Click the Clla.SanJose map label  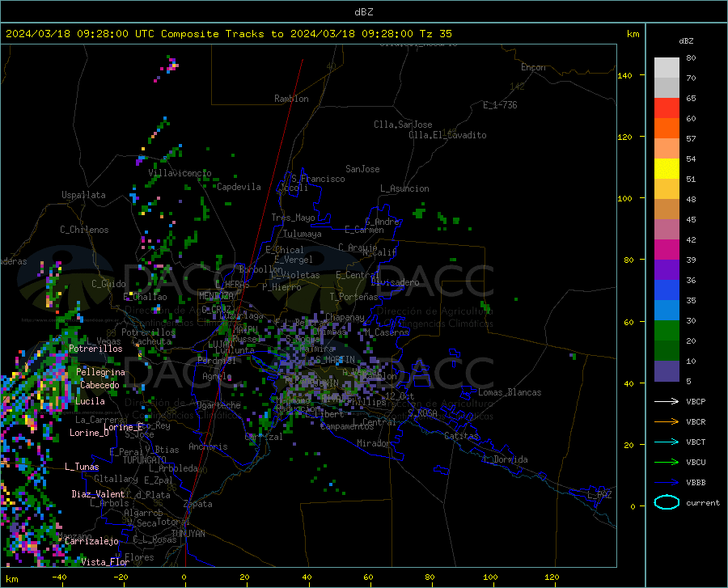pyautogui.click(x=403, y=125)
